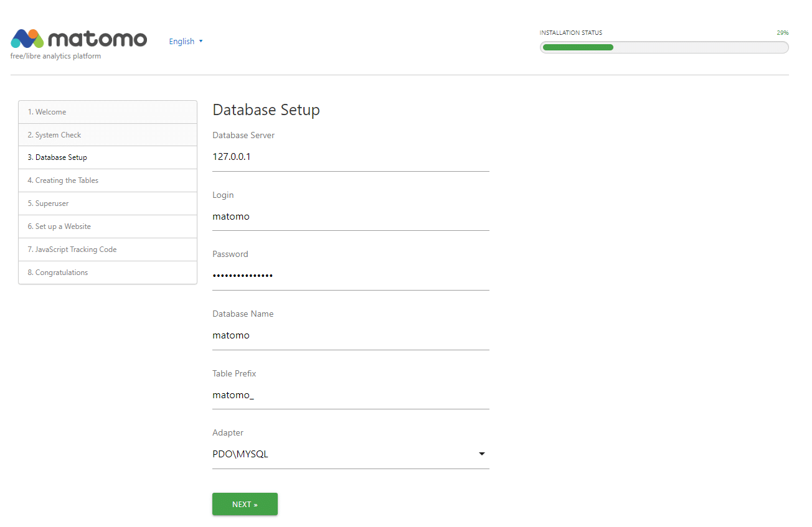Click the Database Name label
This screenshot has width=812, height=527.
click(243, 314)
